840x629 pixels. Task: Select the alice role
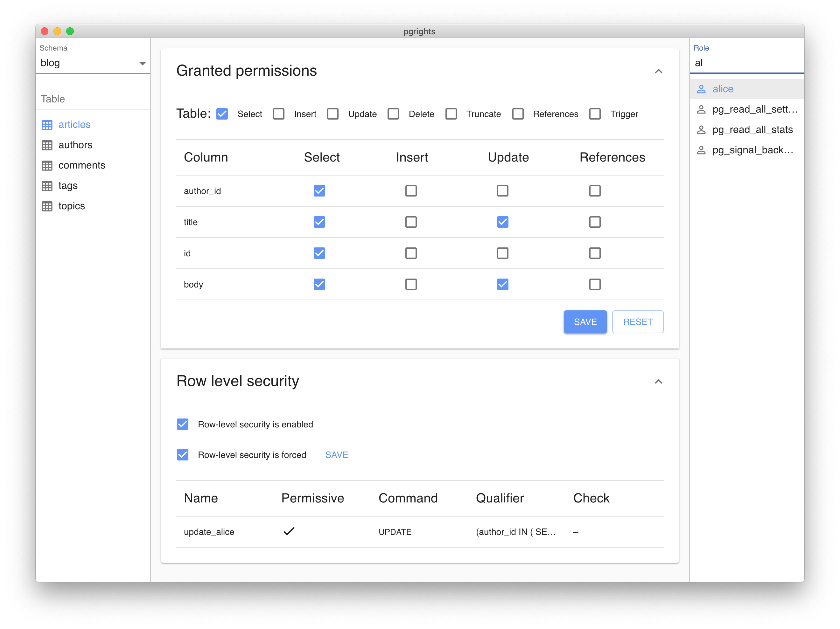click(x=746, y=89)
